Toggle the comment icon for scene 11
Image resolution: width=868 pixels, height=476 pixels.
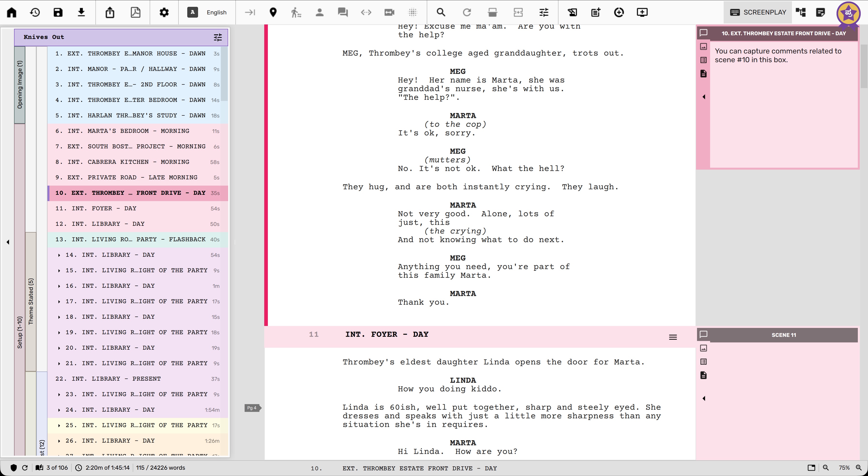pos(703,334)
